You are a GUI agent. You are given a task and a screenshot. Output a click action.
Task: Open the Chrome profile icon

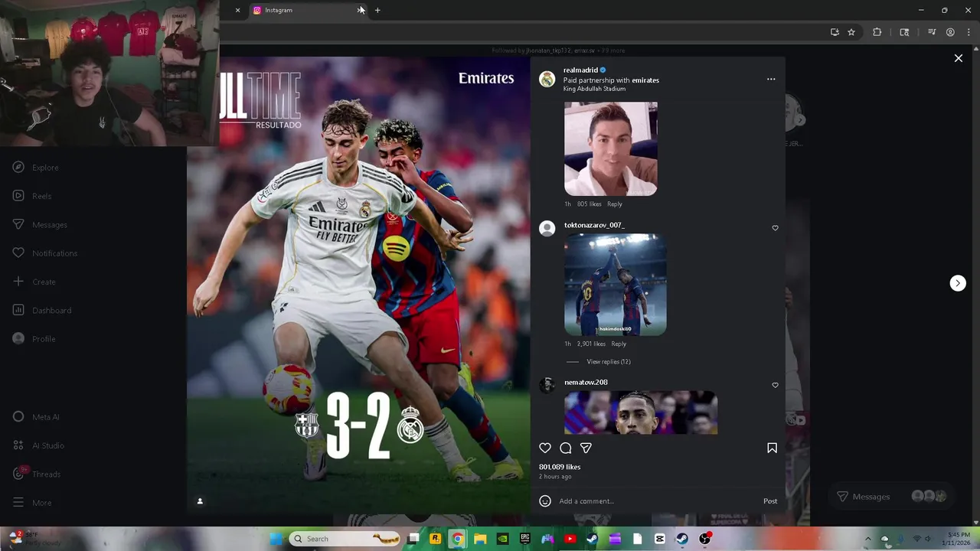950,32
